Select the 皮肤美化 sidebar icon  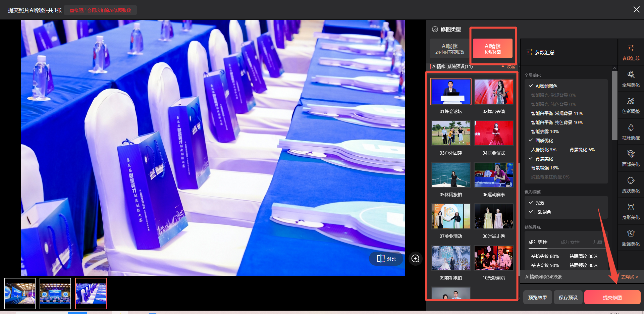631,185
